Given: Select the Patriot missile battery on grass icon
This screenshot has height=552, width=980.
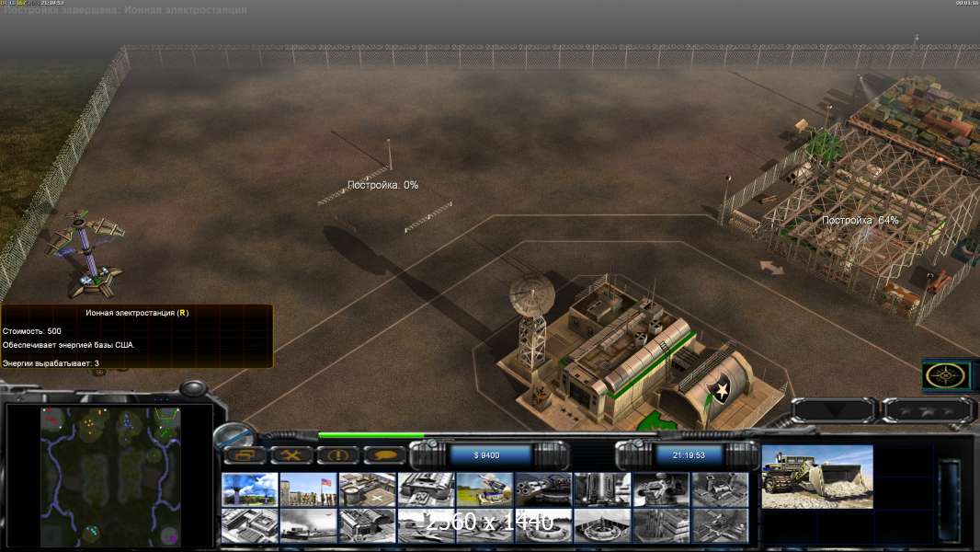Looking at the screenshot, I should pos(485,489).
